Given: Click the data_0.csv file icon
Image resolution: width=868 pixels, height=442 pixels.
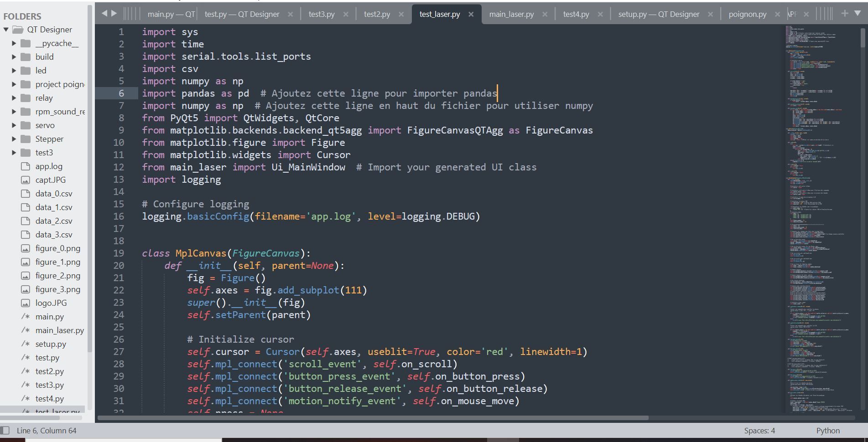Looking at the screenshot, I should pyautogui.click(x=26, y=194).
